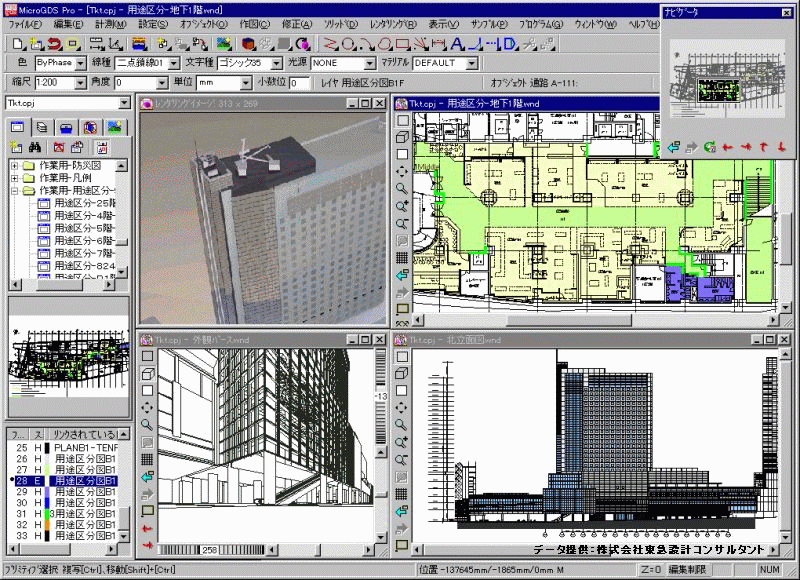The height and width of the screenshot is (580, 800).
Task: Click the 3D box view icon in perspective window
Action: 147,373
